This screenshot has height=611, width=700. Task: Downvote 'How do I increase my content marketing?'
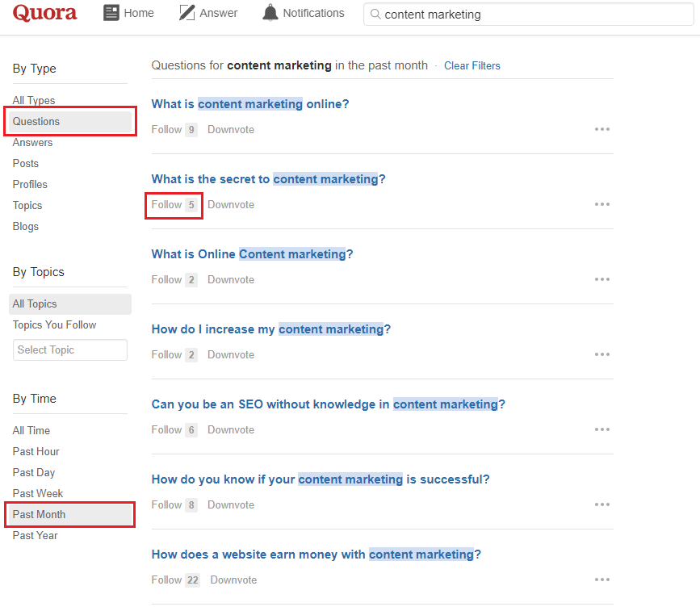[x=231, y=354]
